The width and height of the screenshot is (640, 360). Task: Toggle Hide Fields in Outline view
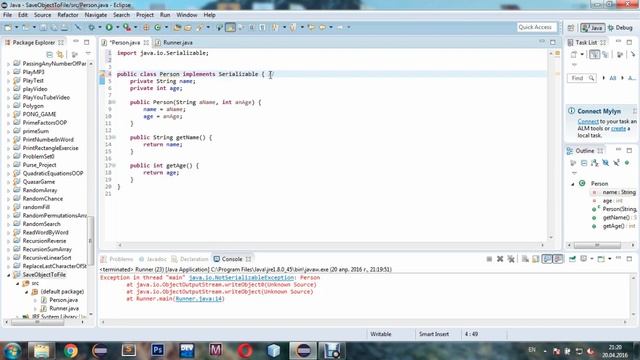[x=606, y=163]
